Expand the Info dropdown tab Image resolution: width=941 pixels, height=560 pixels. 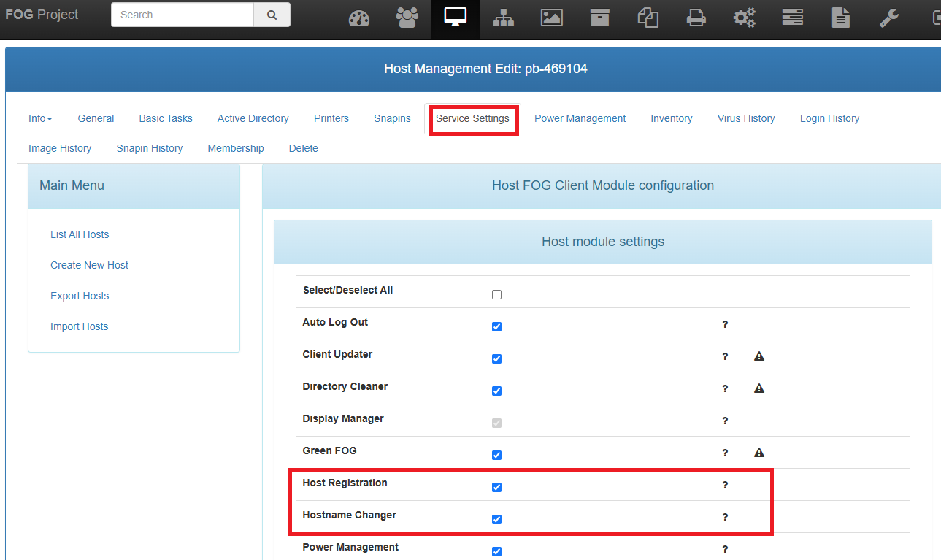coord(40,118)
